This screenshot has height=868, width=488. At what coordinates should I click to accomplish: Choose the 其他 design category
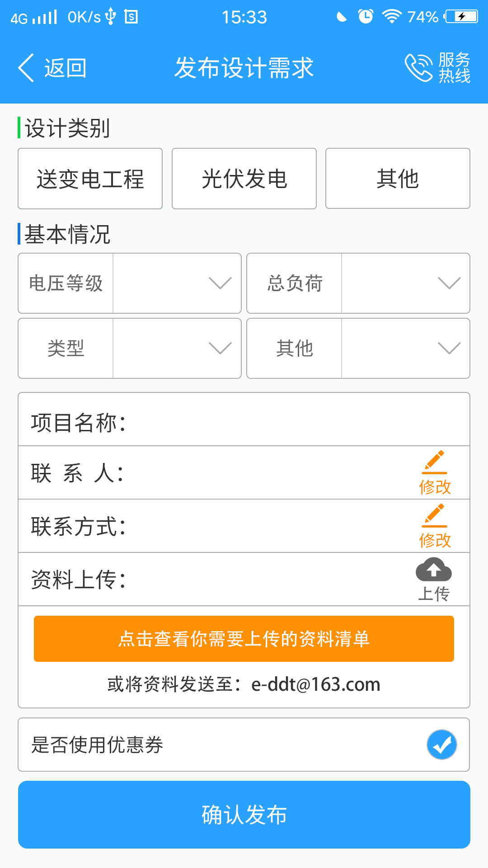pos(398,179)
